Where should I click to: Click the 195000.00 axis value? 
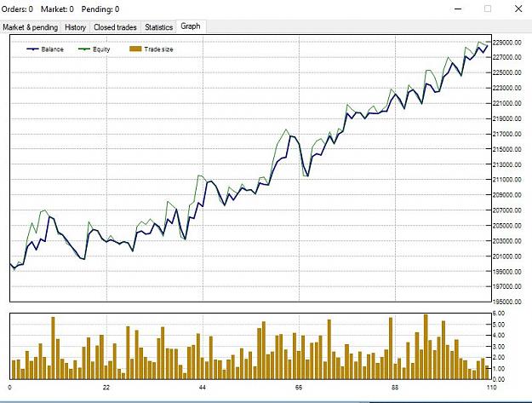[507, 302]
